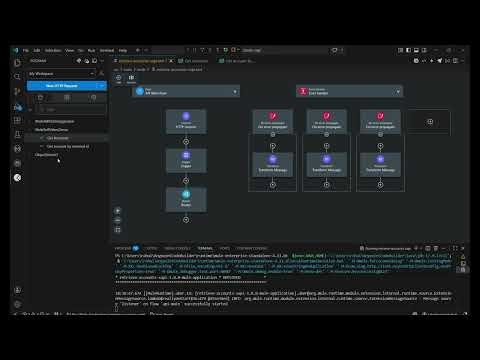
Task: Select the Listener component in the flow
Action: click(x=186, y=122)
